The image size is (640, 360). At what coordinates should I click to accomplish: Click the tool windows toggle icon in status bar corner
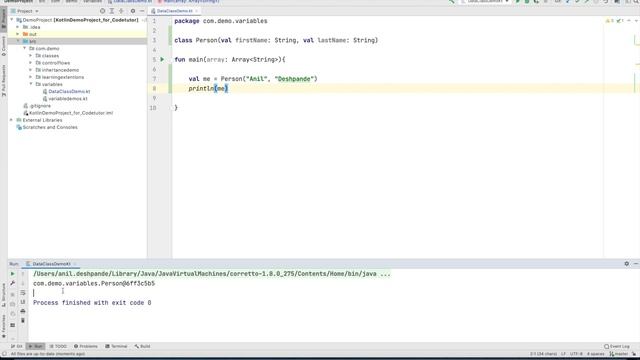tap(4, 354)
